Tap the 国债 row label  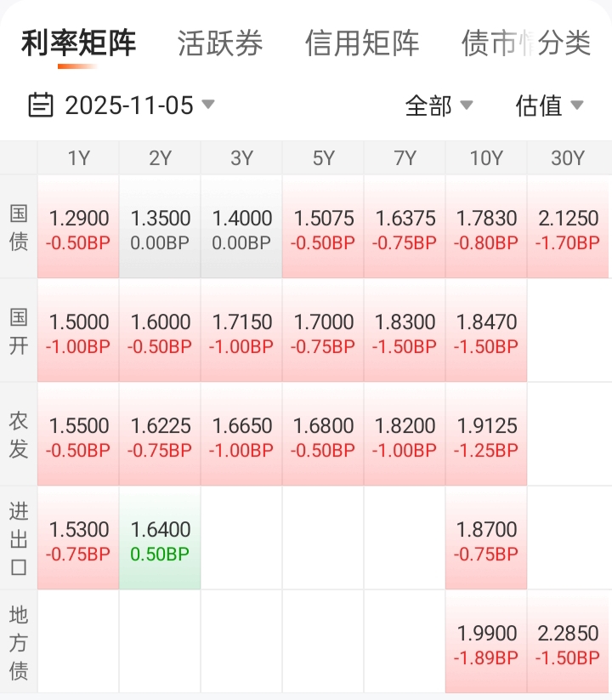click(x=19, y=228)
